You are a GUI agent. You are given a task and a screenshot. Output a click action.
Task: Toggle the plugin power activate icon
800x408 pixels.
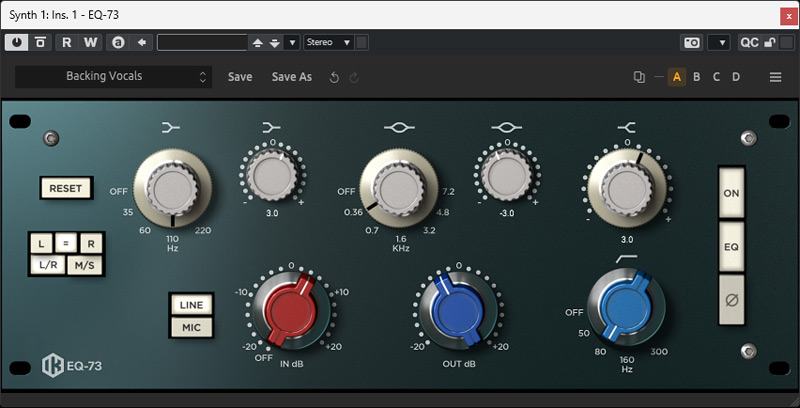click(x=18, y=42)
